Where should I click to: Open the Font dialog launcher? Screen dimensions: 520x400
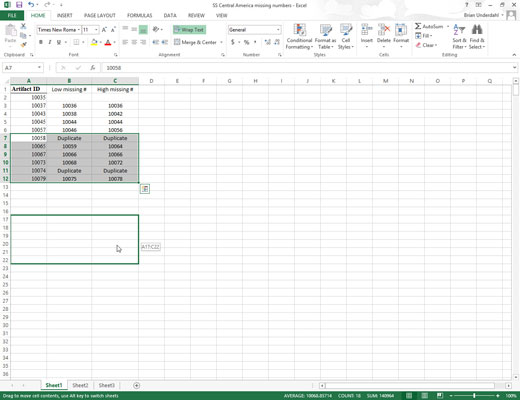(x=116, y=55)
